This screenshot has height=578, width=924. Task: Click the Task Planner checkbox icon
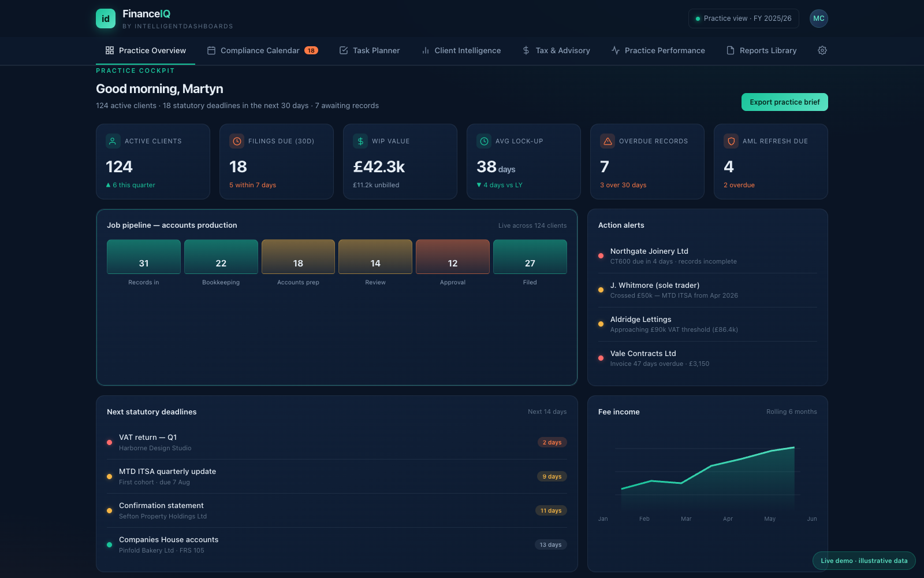(344, 50)
